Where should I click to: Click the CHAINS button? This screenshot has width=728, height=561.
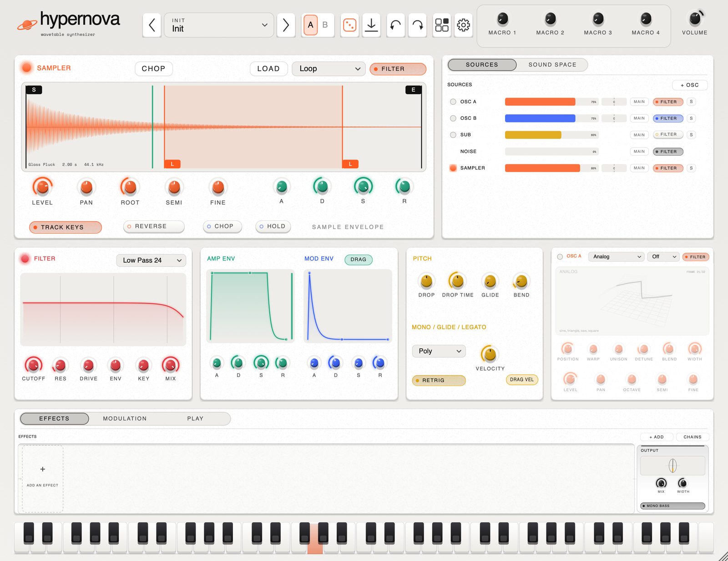click(x=692, y=437)
